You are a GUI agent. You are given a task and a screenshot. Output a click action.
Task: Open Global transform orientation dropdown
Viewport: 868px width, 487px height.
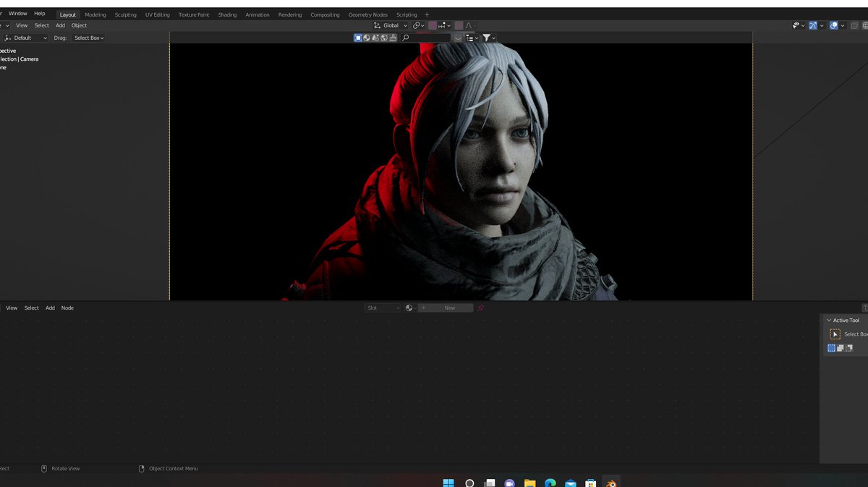391,25
